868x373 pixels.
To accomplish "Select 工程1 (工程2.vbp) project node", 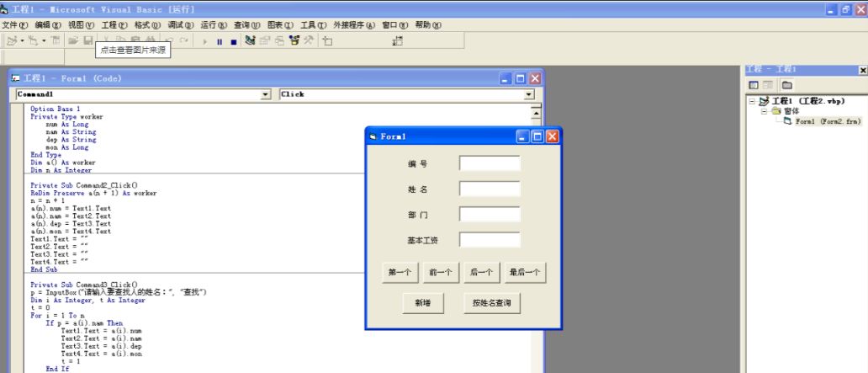I will (808, 101).
